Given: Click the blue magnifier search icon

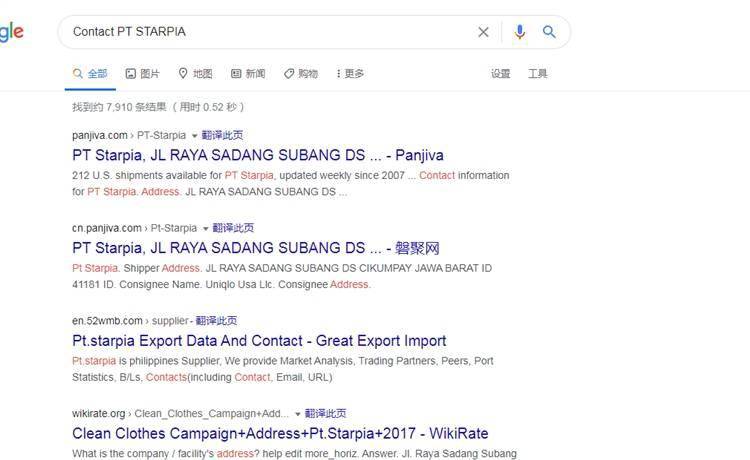Looking at the screenshot, I should (549, 32).
